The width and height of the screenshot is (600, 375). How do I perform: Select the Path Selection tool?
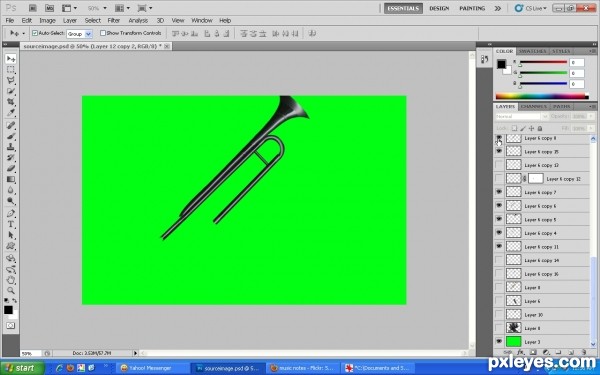tap(11, 235)
